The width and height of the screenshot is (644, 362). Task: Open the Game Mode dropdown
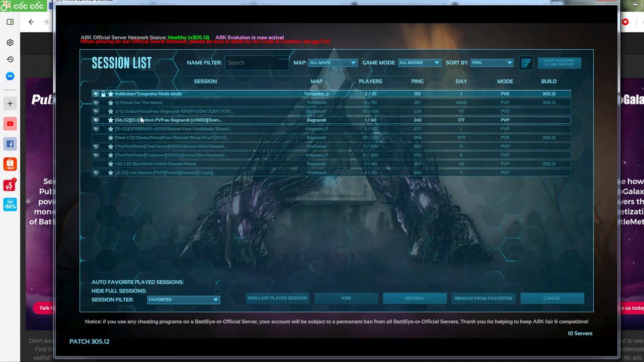tap(419, 63)
